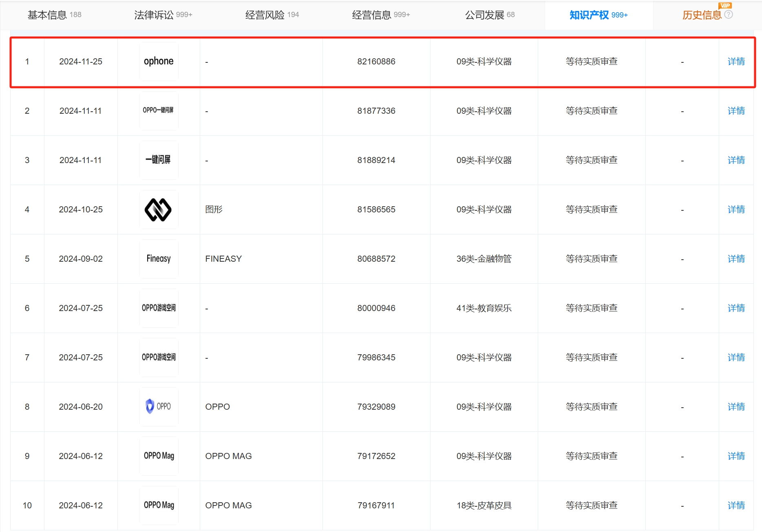
Task: View the OPPO shield logo trademark image
Action: coord(159,407)
